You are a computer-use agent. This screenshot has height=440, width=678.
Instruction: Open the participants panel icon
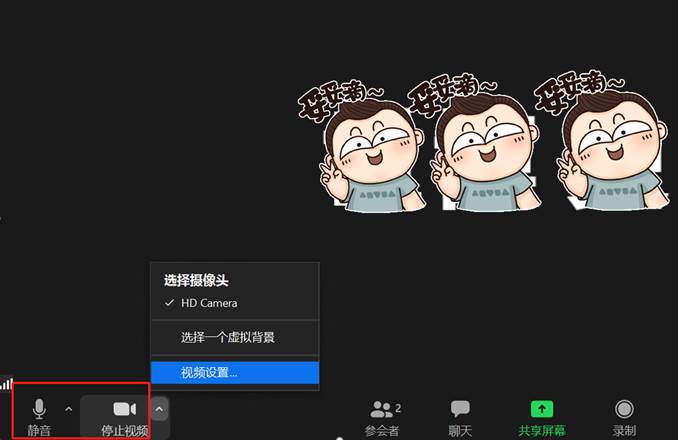click(381, 409)
